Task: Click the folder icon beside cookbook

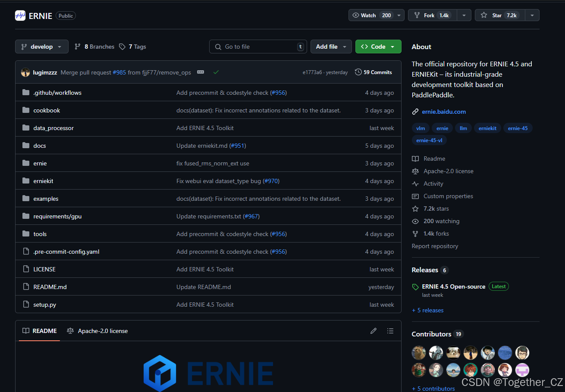Action: pos(26,110)
